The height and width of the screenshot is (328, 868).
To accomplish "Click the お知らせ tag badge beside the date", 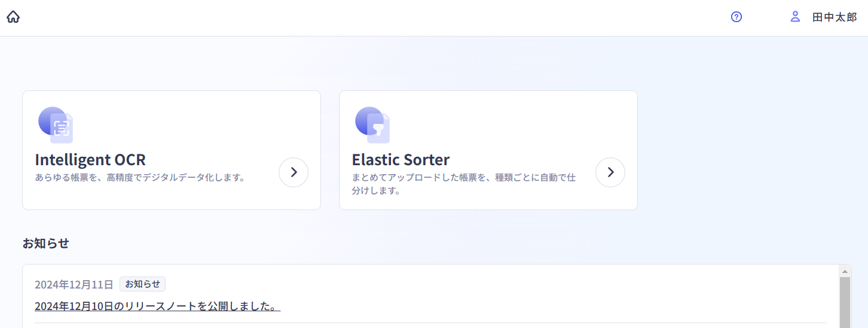I will point(142,284).
